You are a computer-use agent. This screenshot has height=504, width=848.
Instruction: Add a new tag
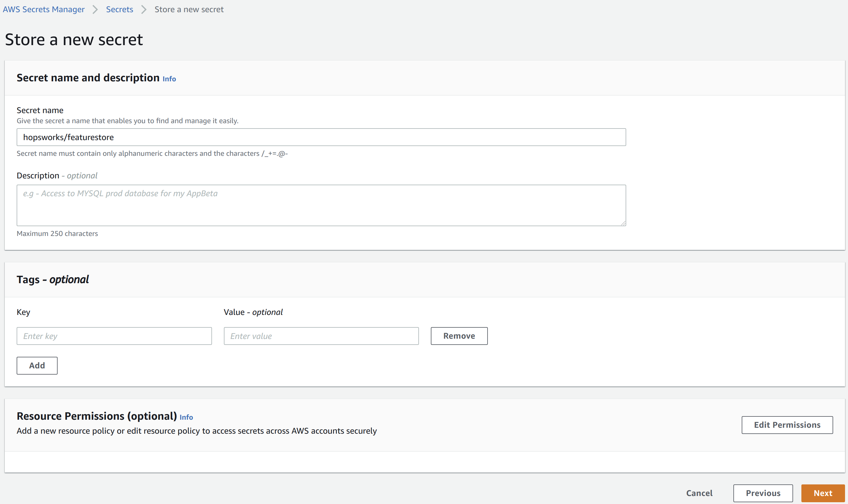click(37, 365)
